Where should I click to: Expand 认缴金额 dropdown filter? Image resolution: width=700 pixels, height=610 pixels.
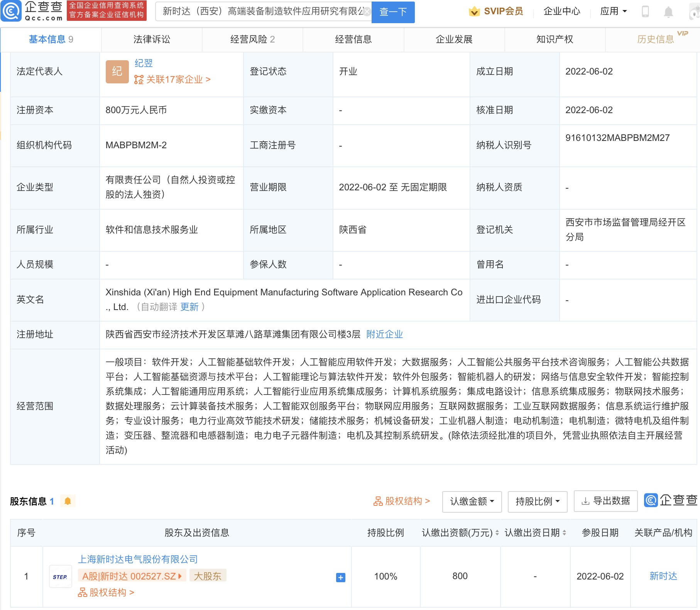tap(472, 502)
